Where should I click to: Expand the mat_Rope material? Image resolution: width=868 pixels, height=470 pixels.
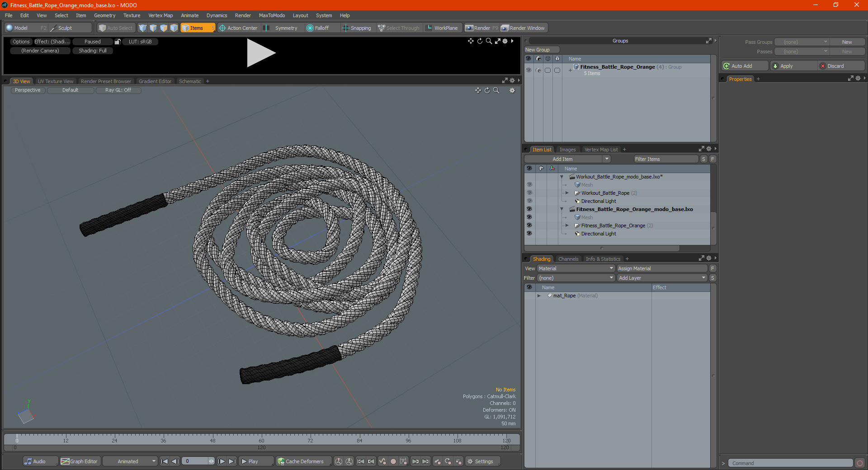[x=539, y=296]
